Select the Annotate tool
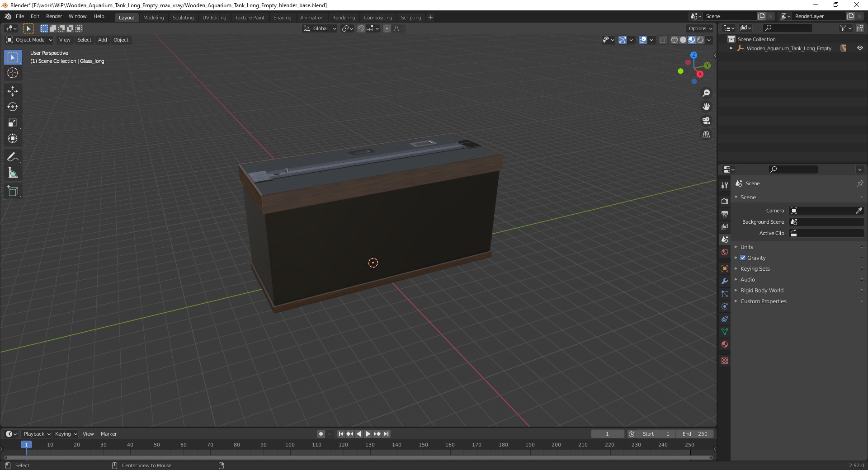868x470 pixels. pyautogui.click(x=13, y=157)
